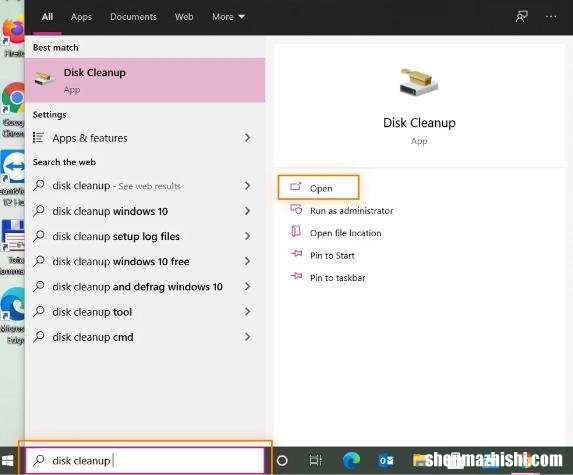The width and height of the screenshot is (573, 475).
Task: Open Task View on the taskbar
Action: click(x=316, y=460)
